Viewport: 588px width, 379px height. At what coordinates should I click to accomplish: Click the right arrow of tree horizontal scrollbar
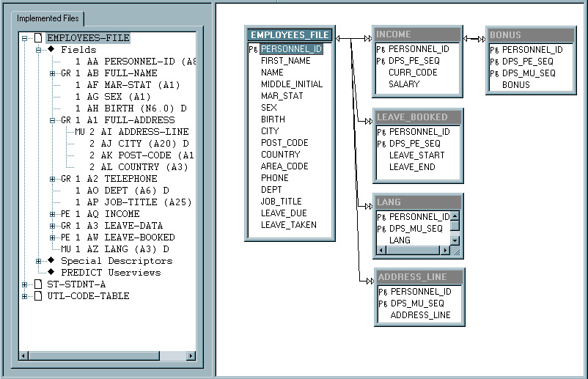coord(191,356)
